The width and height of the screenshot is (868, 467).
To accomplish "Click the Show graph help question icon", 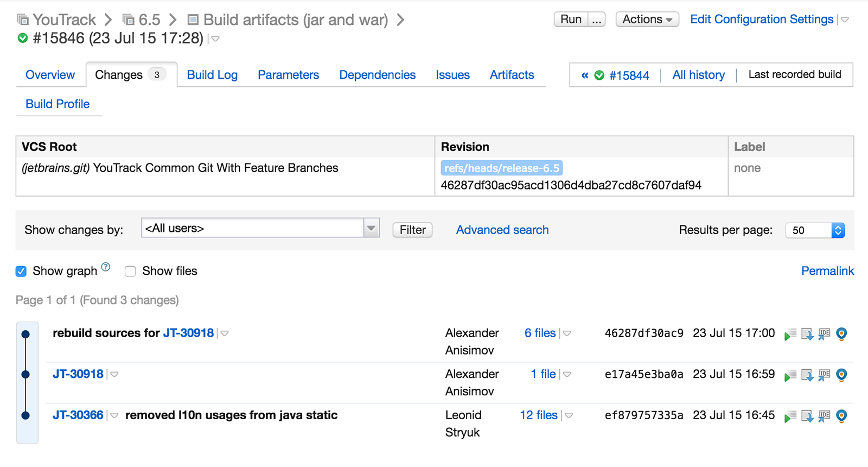I will (x=106, y=267).
